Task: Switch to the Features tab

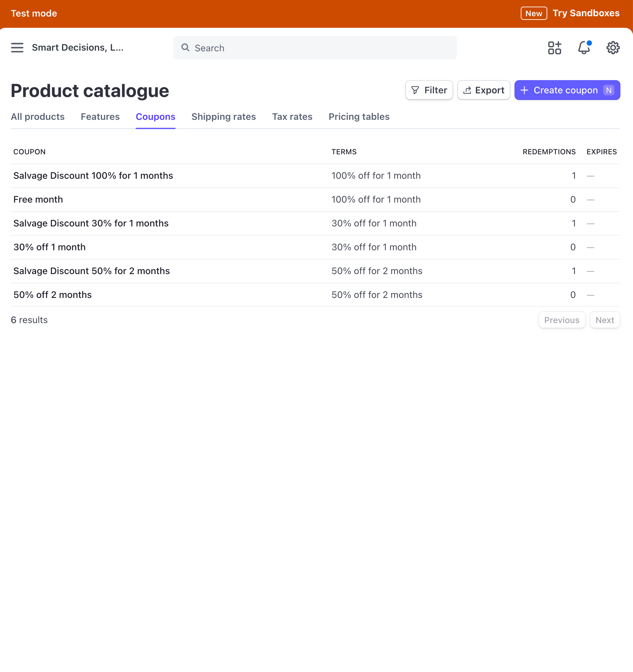Action: [x=100, y=117]
